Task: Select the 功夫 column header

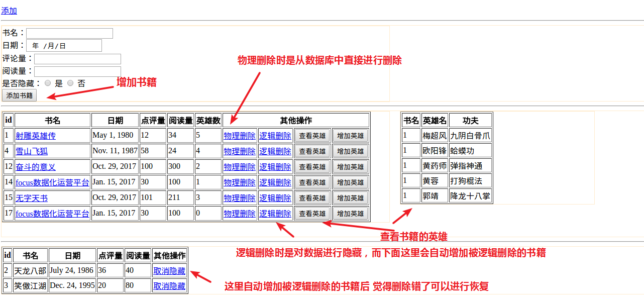Action: 470,121
